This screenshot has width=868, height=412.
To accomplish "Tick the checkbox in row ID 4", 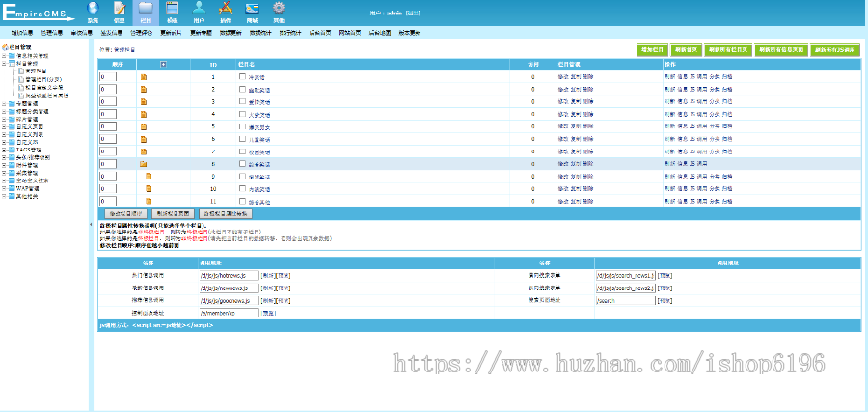I will (x=242, y=114).
